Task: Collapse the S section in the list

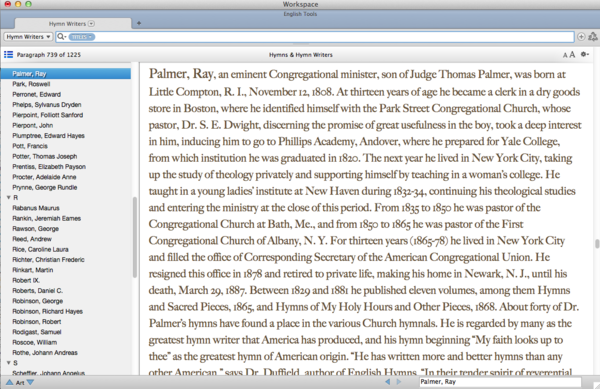Action: (8, 363)
